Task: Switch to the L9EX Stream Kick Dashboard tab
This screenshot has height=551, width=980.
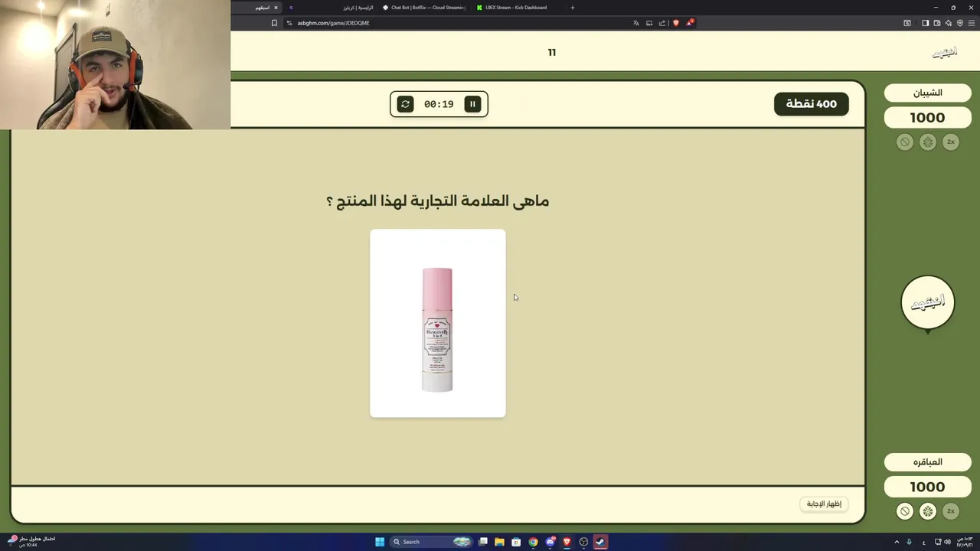Action: tap(515, 8)
